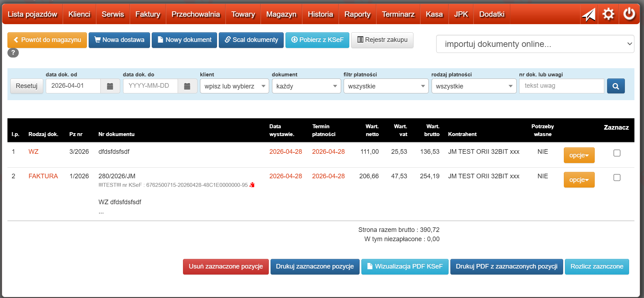Click the paper plane icon in top bar

pyautogui.click(x=589, y=15)
